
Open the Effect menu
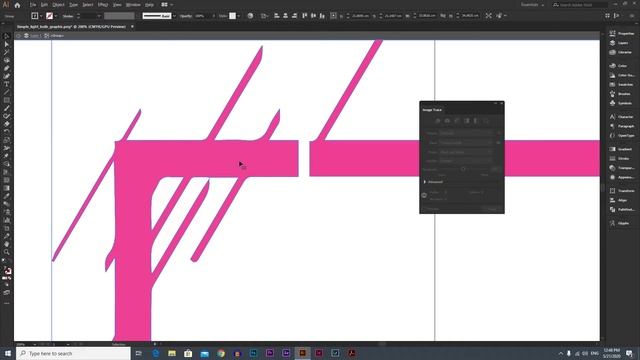click(103, 5)
